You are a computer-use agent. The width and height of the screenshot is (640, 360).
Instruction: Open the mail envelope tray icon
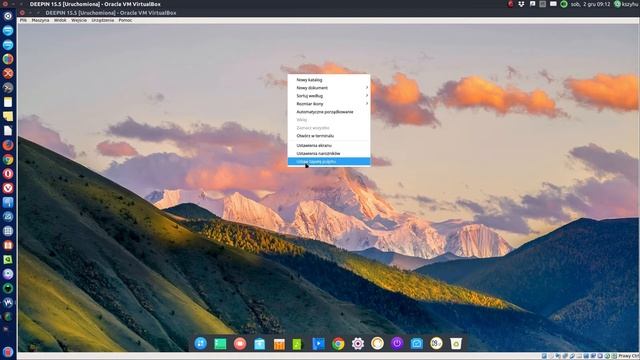click(x=553, y=4)
